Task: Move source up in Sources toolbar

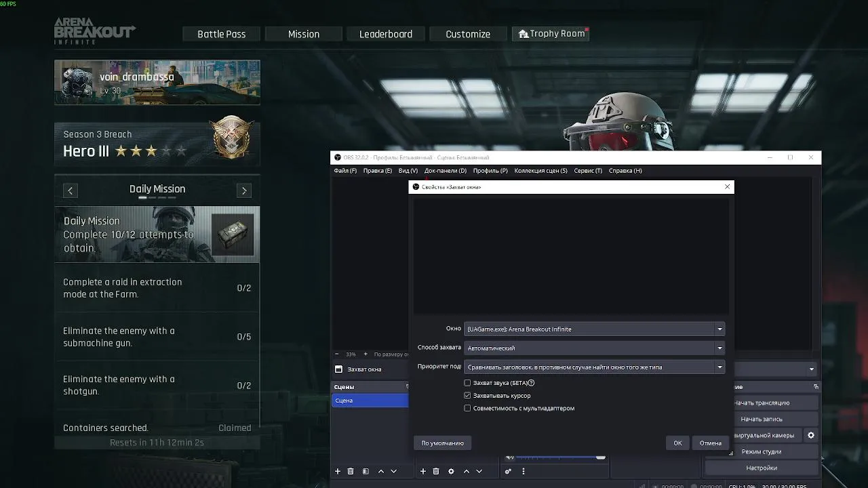Action: point(467,471)
